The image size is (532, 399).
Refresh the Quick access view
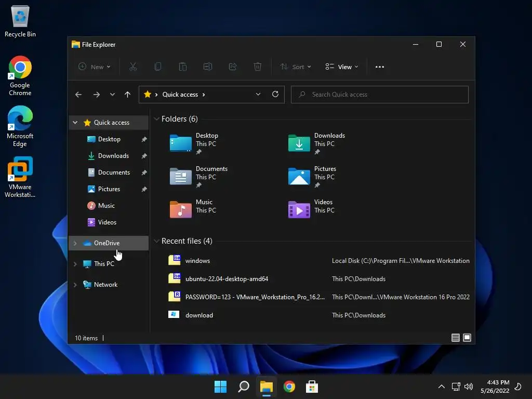tap(275, 94)
